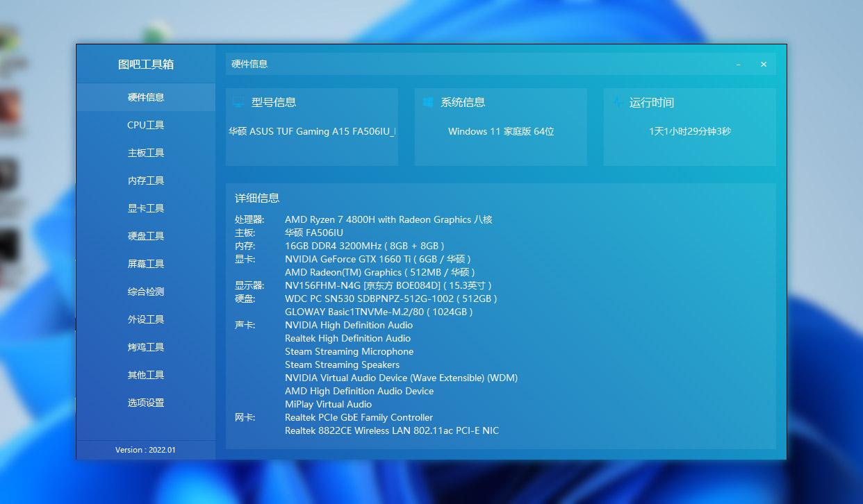Click the 硬件信息 title bar heading
863x504 pixels.
249,64
